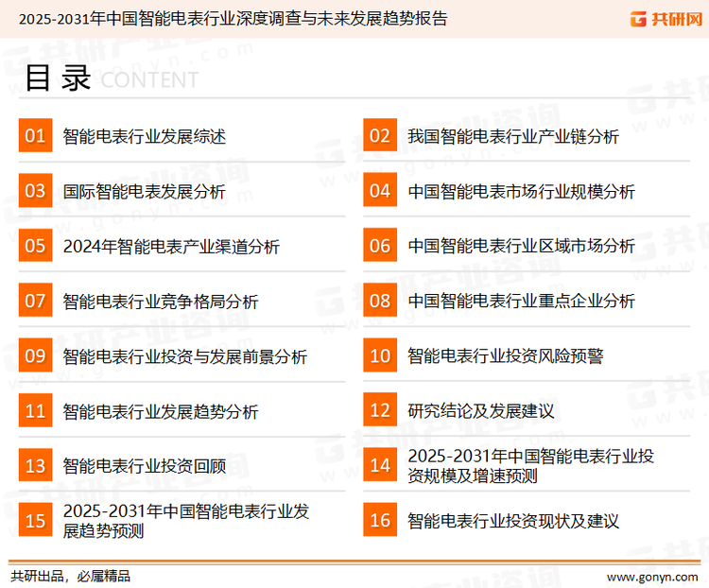Click the orange 04 number badge
The image size is (709, 588).
[380, 190]
